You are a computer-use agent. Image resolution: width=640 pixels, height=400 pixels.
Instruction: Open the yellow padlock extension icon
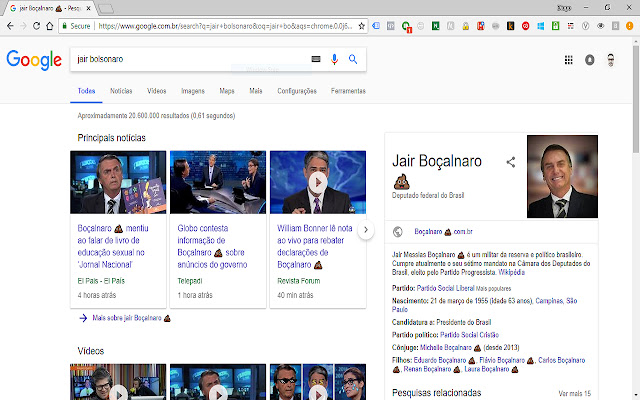point(466,26)
